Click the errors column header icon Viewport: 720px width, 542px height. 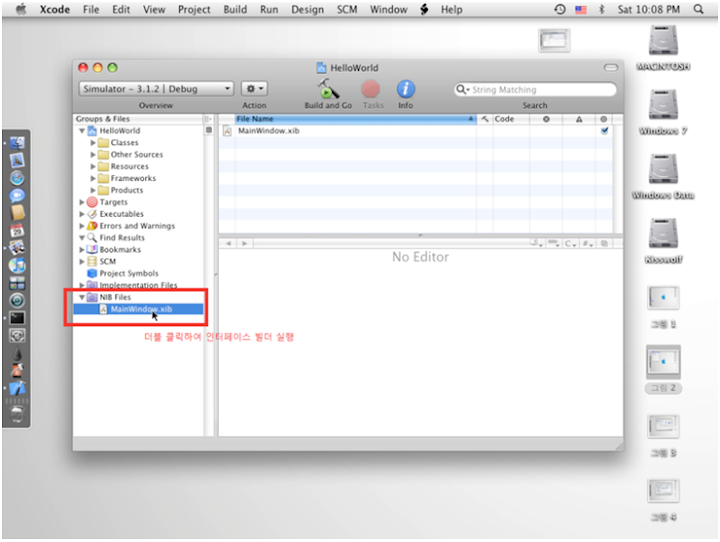[546, 119]
